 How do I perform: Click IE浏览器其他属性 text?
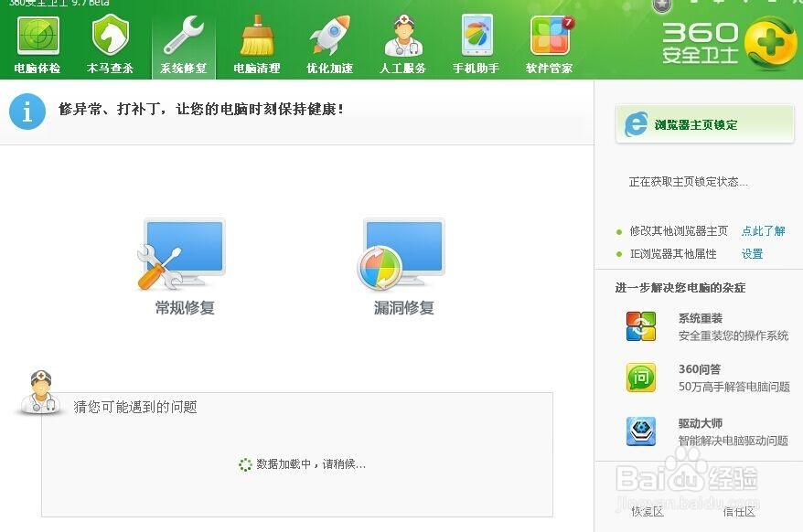673,254
